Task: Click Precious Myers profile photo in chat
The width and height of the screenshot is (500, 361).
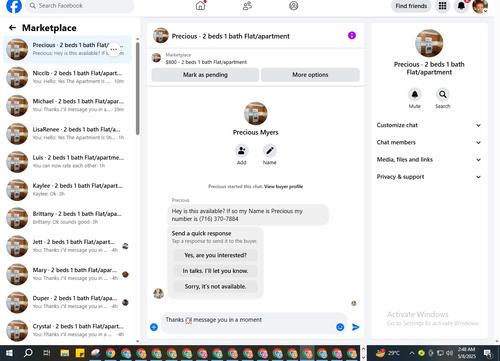Action: [256, 113]
